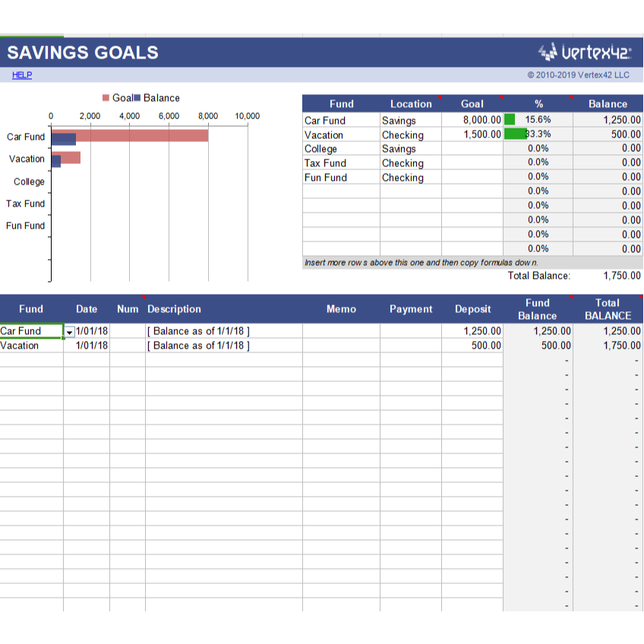Select the Vacation row in transaction log
The height and width of the screenshot is (644, 644).
[x=20, y=346]
